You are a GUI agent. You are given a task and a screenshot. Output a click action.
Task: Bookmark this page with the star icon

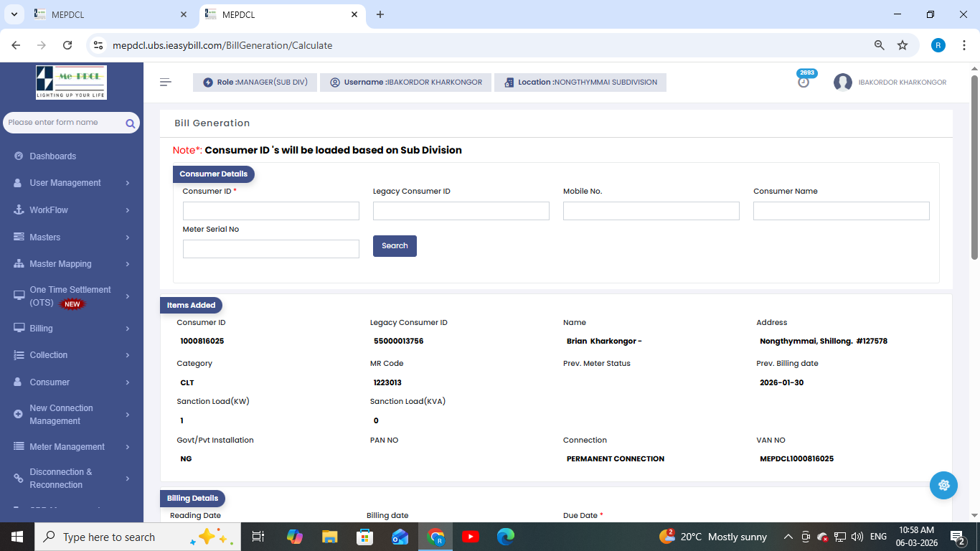tap(903, 45)
